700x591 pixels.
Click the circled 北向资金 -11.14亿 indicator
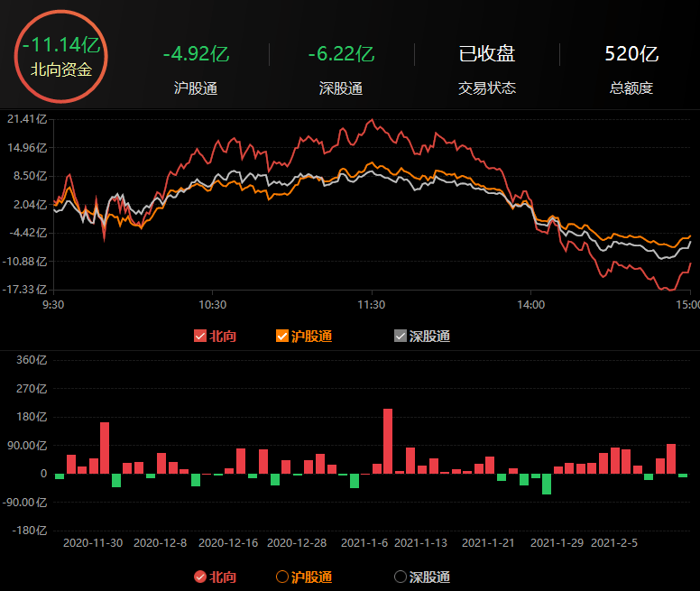click(x=61, y=56)
